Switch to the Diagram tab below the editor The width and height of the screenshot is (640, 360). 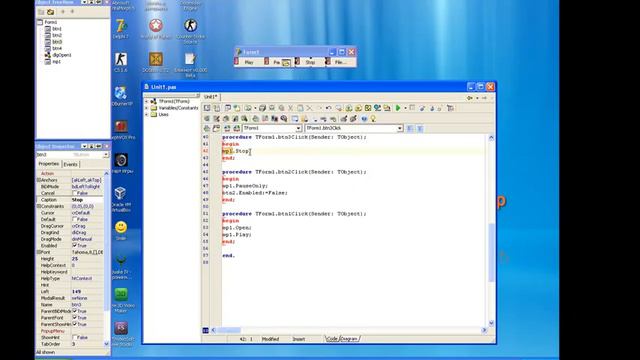click(349, 339)
